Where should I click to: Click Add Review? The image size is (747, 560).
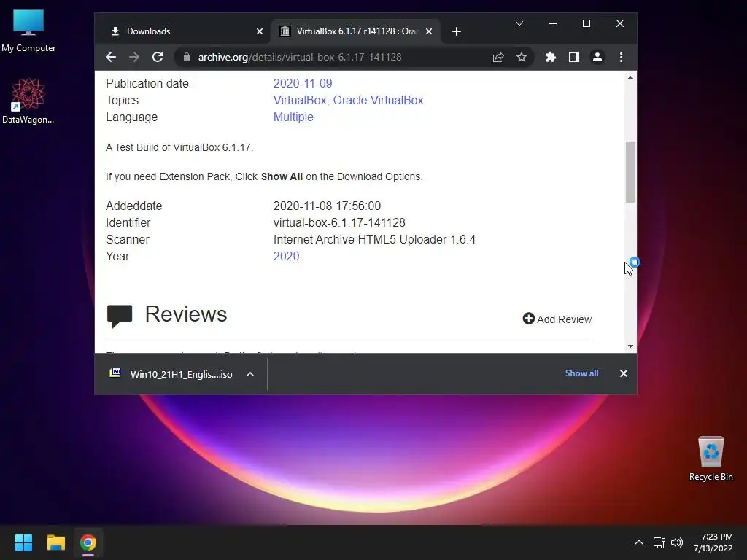(557, 319)
